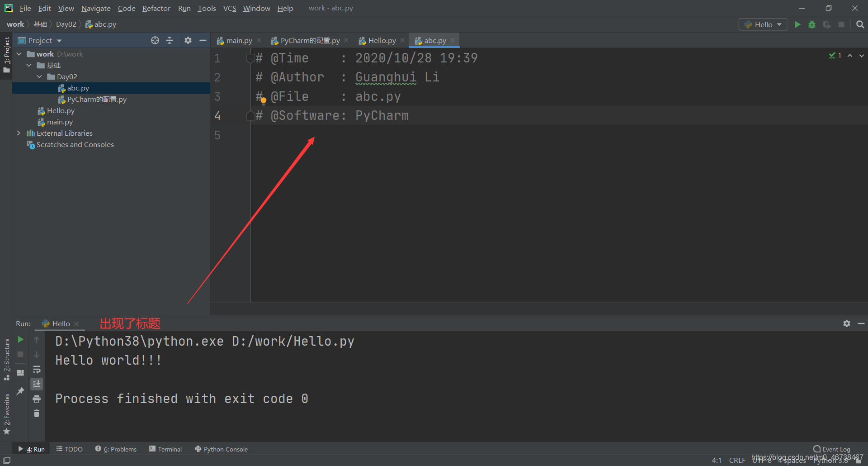Toggle soft-wrap in Run console
This screenshot has width=868, height=466.
(37, 369)
